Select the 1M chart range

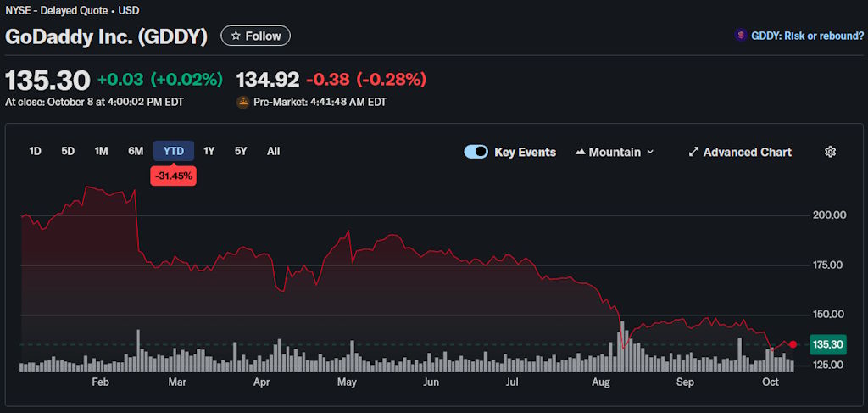tap(101, 152)
